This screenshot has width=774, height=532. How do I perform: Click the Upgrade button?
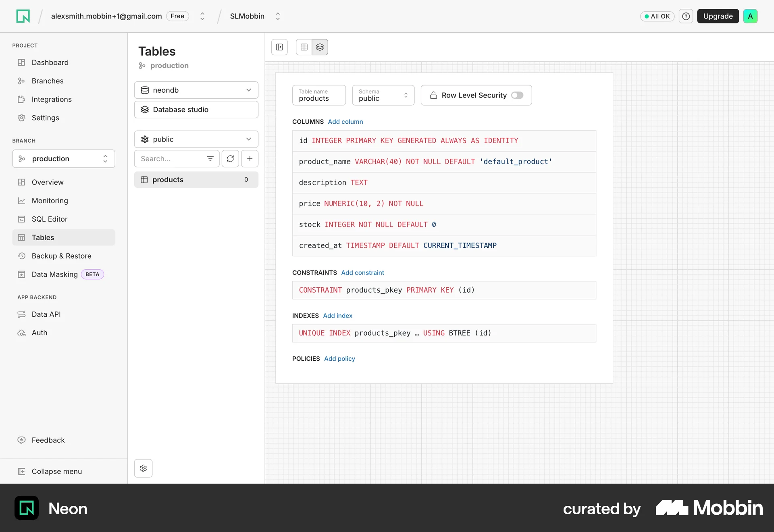coord(718,16)
